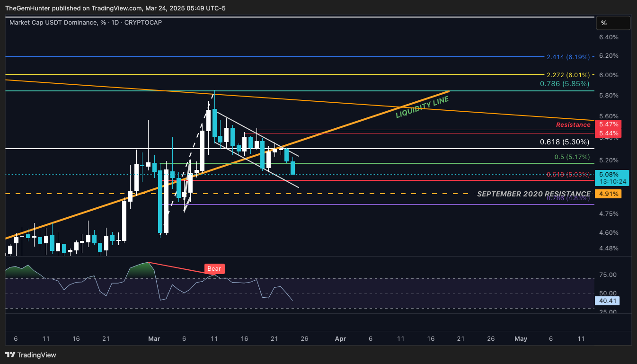The height and width of the screenshot is (364, 637).
Task: Click the red 'Resistance' text label
Action: 573,125
